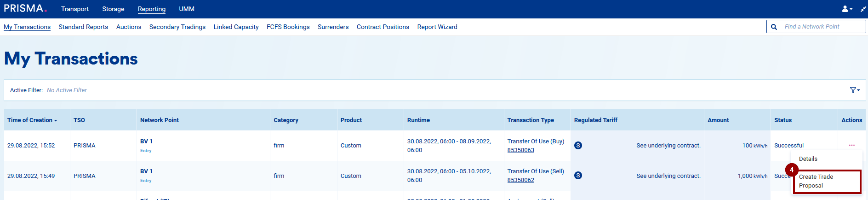Open the Report Wizard tab
This screenshot has height=200, width=868.
437,27
